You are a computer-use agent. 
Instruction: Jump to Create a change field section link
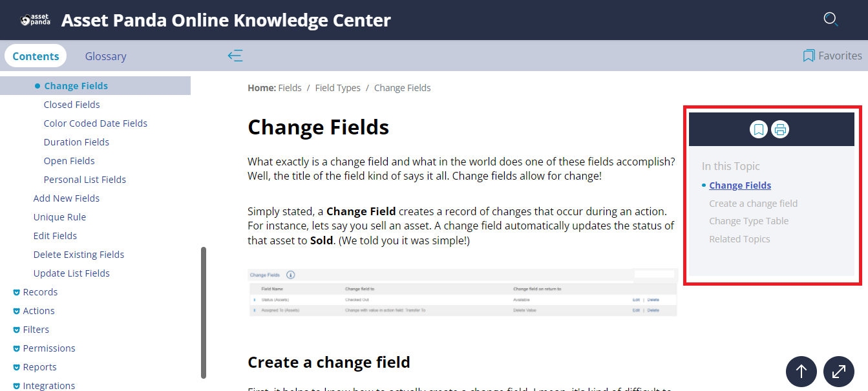coord(754,204)
